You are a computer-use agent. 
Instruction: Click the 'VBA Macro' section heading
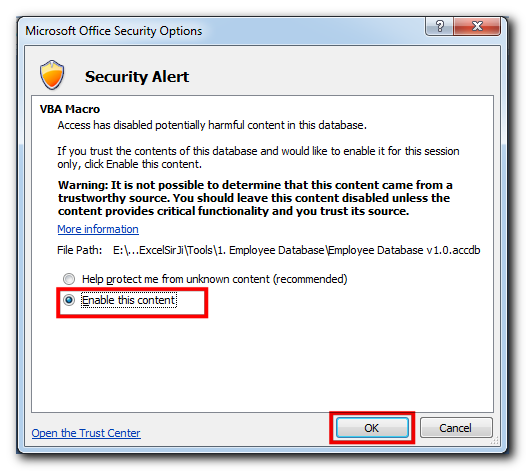(x=70, y=109)
